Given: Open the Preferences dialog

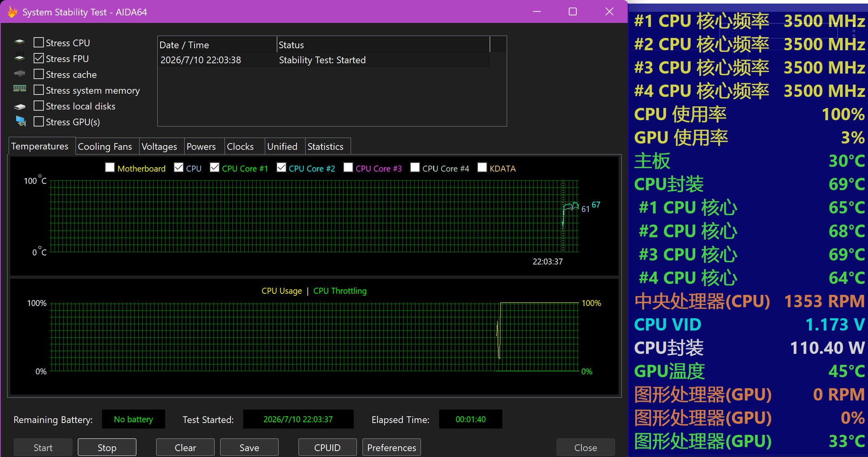Looking at the screenshot, I should point(392,448).
